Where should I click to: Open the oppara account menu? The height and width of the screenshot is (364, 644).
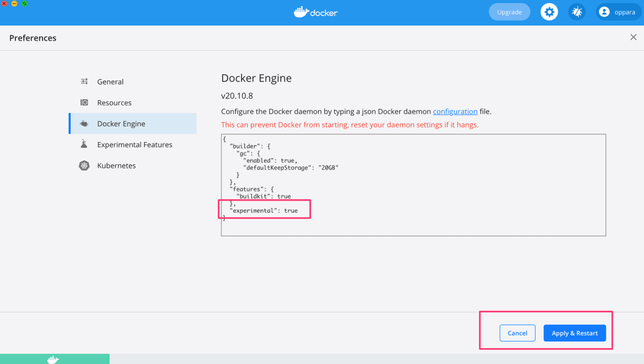point(619,12)
